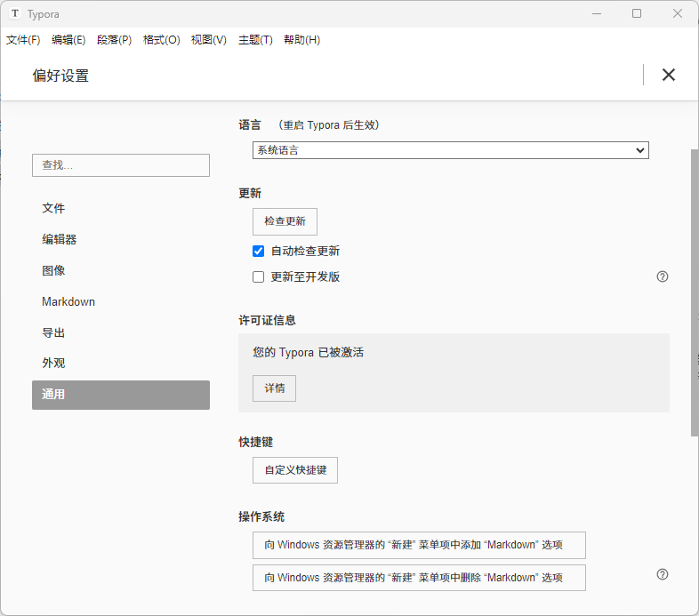699x616 pixels.
Task: Go to the 外观 settings section
Action: coord(53,363)
